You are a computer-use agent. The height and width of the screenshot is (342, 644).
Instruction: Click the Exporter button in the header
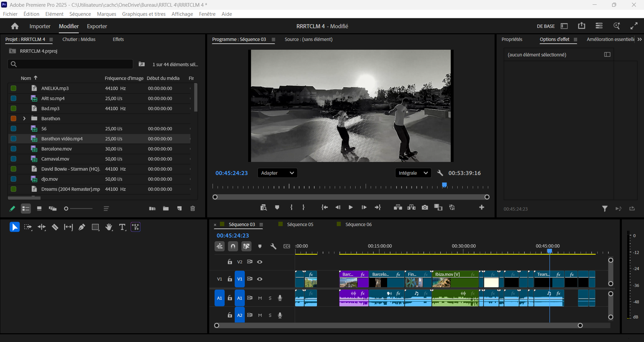coord(97,26)
